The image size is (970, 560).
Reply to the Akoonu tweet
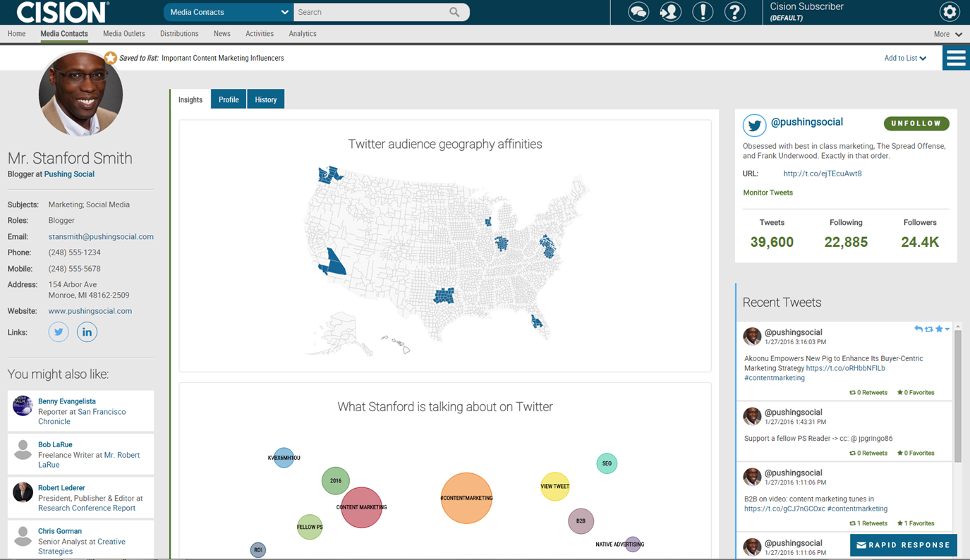coord(918,329)
